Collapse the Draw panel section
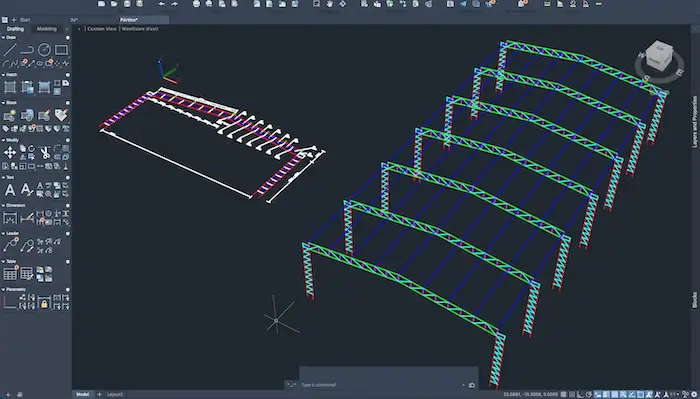The image size is (700, 399). tap(4, 37)
